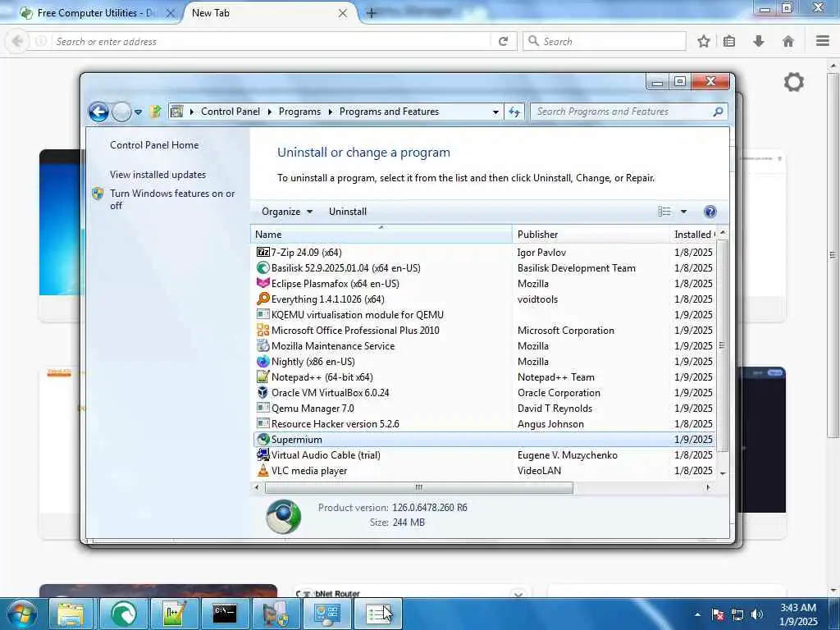
Task: Open Turn Windows features on or off
Action: tap(172, 199)
